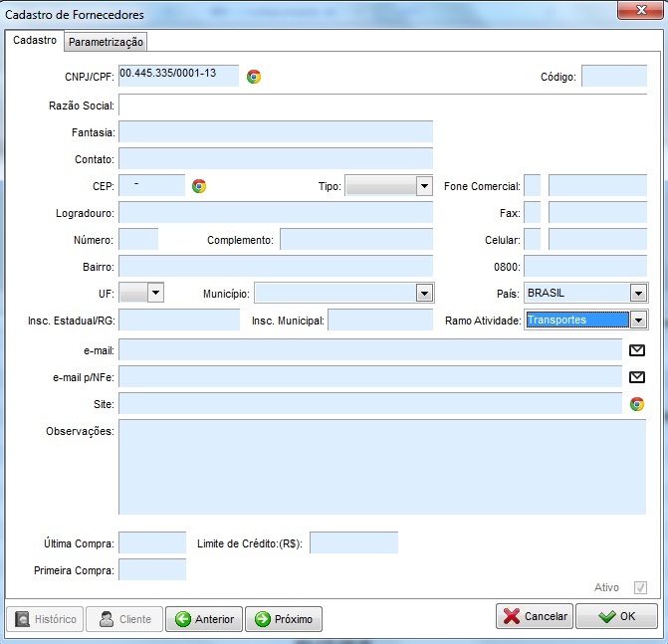Open the País dropdown showing BRASIL
The height and width of the screenshot is (644, 668).
point(638,293)
